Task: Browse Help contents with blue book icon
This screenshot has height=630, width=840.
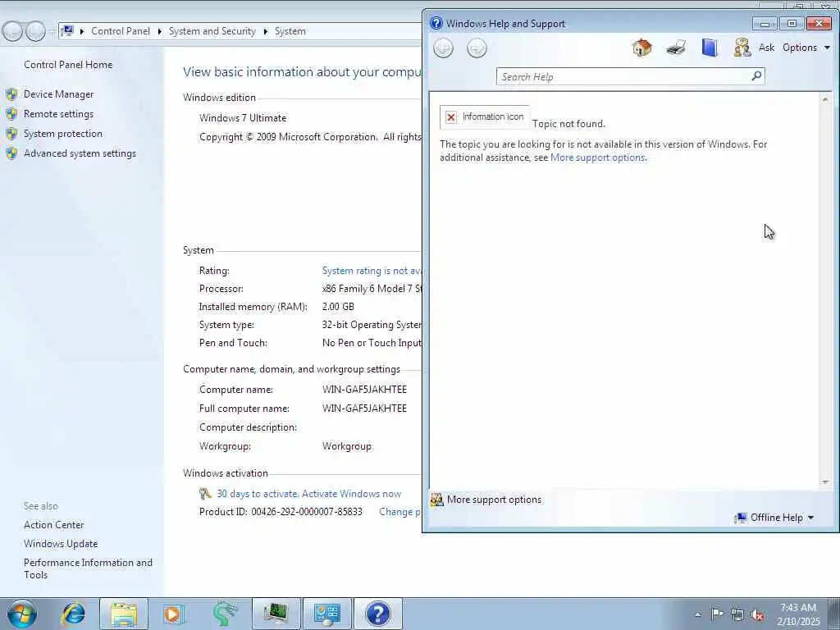Action: [x=710, y=48]
